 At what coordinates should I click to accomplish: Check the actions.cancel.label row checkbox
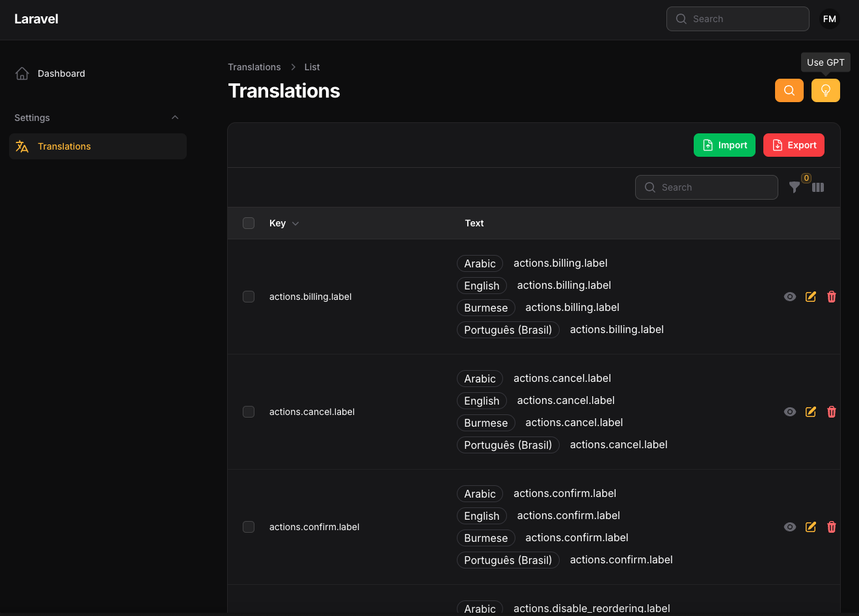[x=249, y=412]
